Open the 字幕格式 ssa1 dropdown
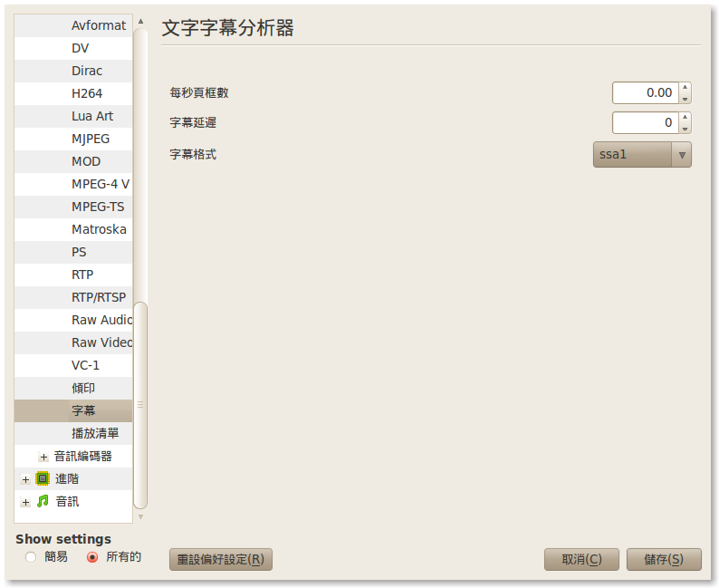The image size is (719, 588). [642, 155]
